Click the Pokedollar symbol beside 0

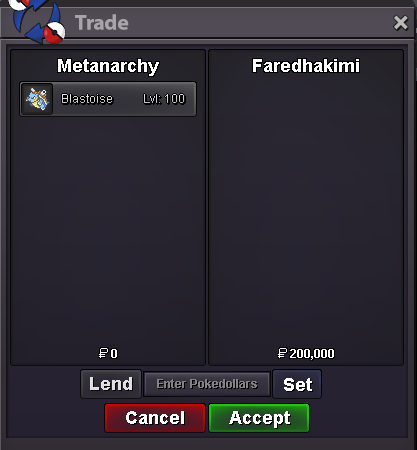click(103, 353)
